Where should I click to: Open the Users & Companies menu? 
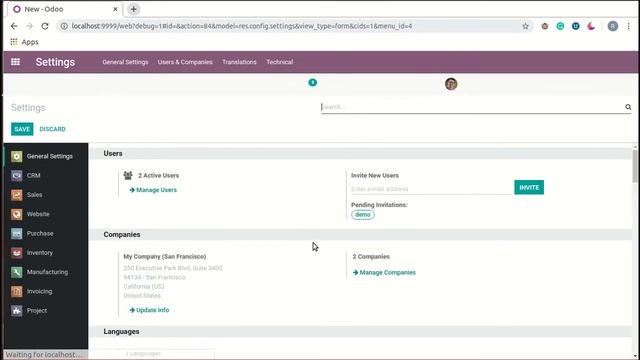point(185,62)
